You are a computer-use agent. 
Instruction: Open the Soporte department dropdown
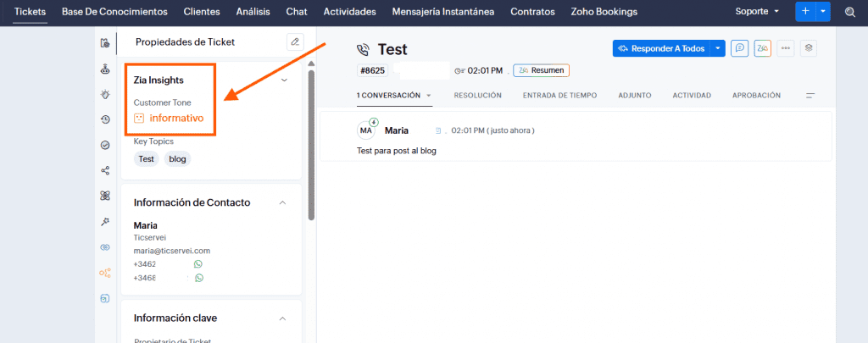(757, 12)
